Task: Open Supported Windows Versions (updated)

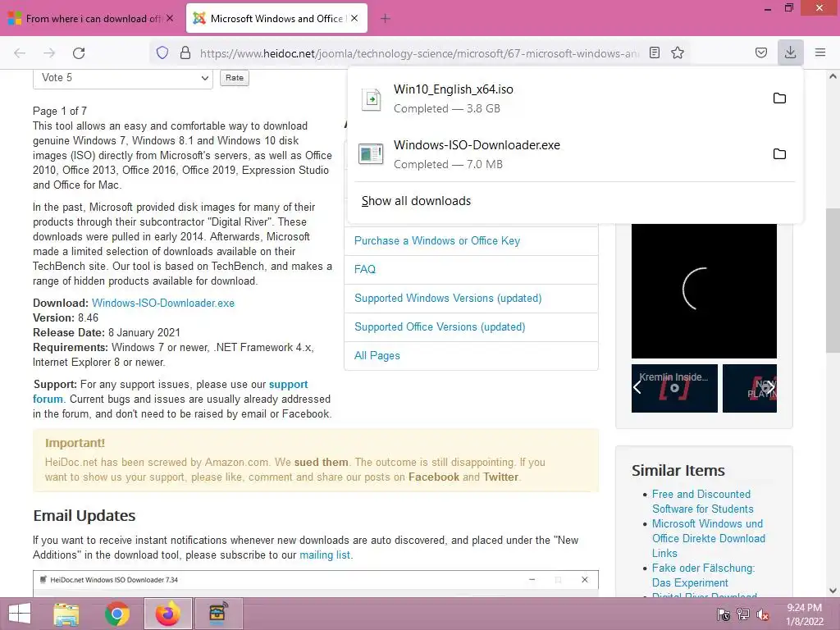Action: pyautogui.click(x=448, y=298)
